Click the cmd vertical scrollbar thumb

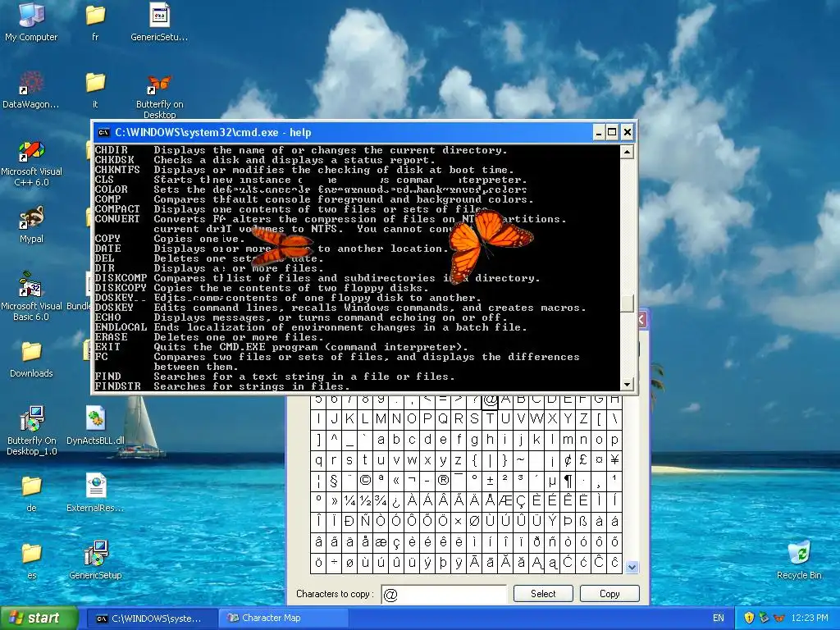[x=627, y=303]
